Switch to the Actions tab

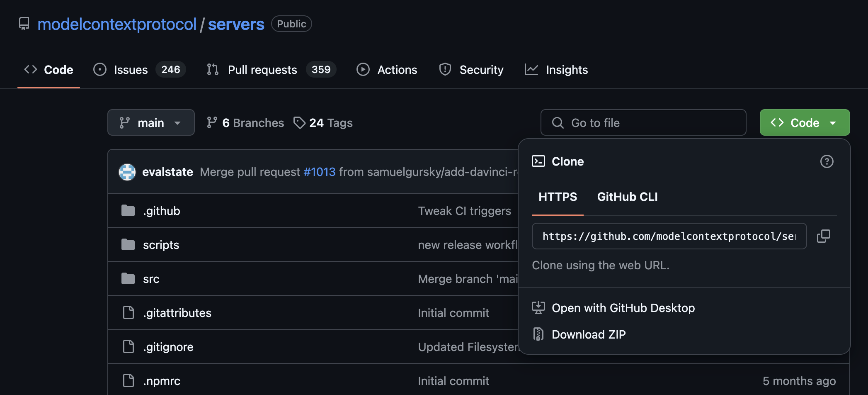click(x=387, y=70)
